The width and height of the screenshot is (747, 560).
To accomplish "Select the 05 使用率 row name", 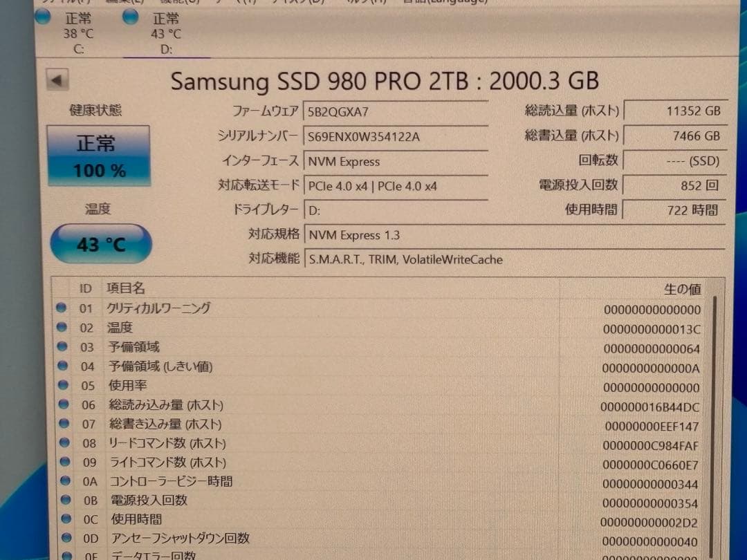I will point(128,385).
